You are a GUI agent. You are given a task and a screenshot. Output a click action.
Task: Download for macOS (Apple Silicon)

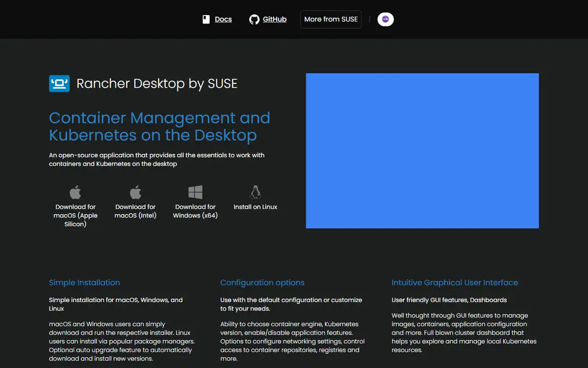(75, 216)
